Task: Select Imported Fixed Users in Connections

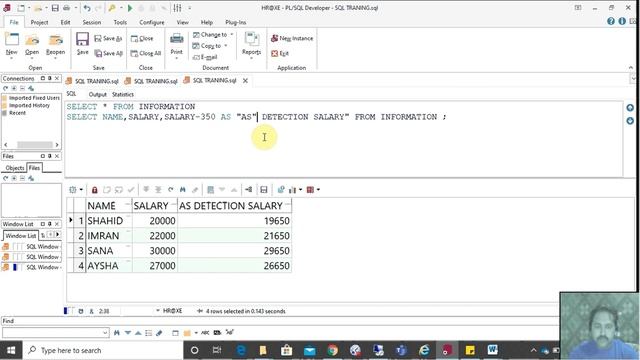Action: pyautogui.click(x=31, y=98)
